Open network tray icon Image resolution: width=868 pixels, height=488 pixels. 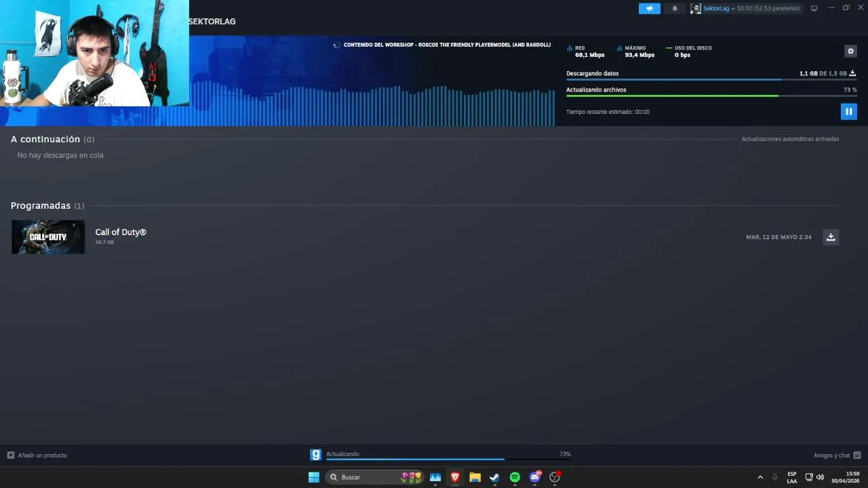(809, 477)
